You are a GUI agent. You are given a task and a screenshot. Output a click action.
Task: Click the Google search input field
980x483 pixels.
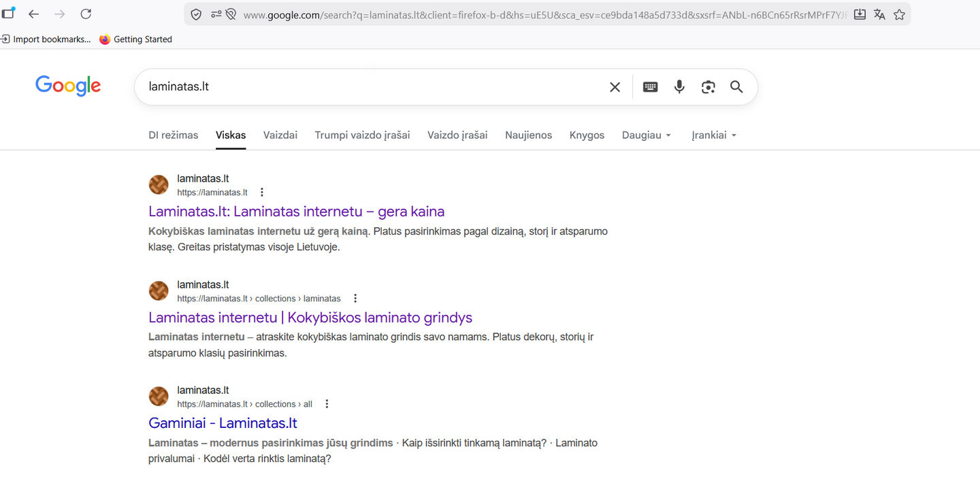pyautogui.click(x=367, y=87)
